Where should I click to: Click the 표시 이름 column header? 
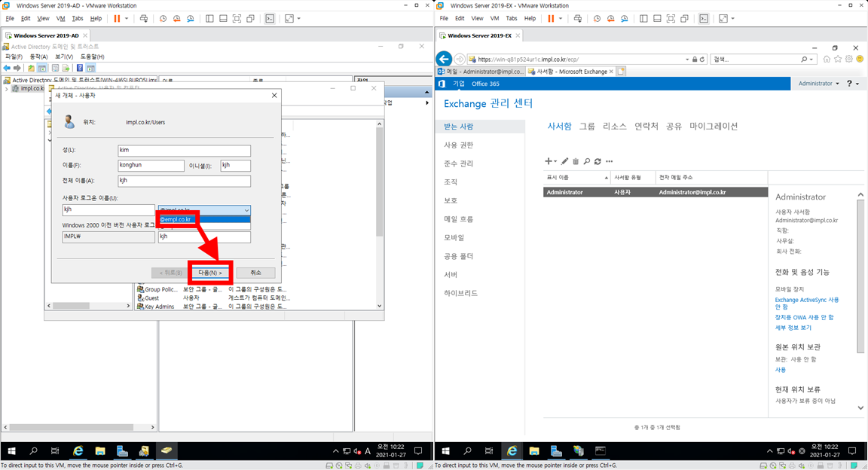[576, 178]
